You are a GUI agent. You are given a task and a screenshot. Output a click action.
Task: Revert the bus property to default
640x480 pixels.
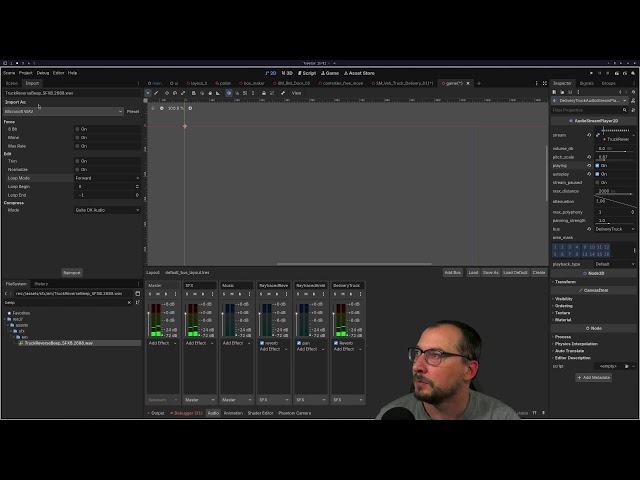tap(589, 229)
